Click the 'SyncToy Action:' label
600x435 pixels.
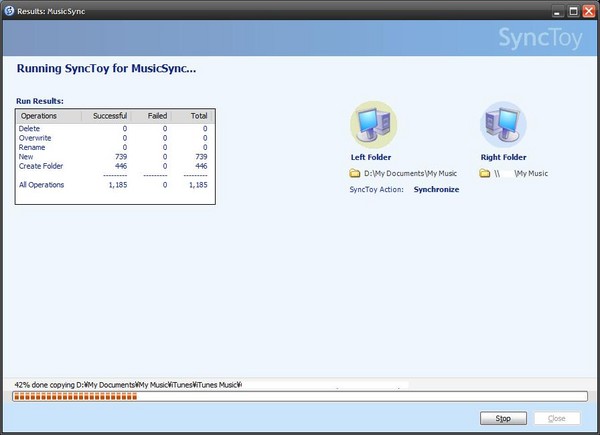(377, 189)
